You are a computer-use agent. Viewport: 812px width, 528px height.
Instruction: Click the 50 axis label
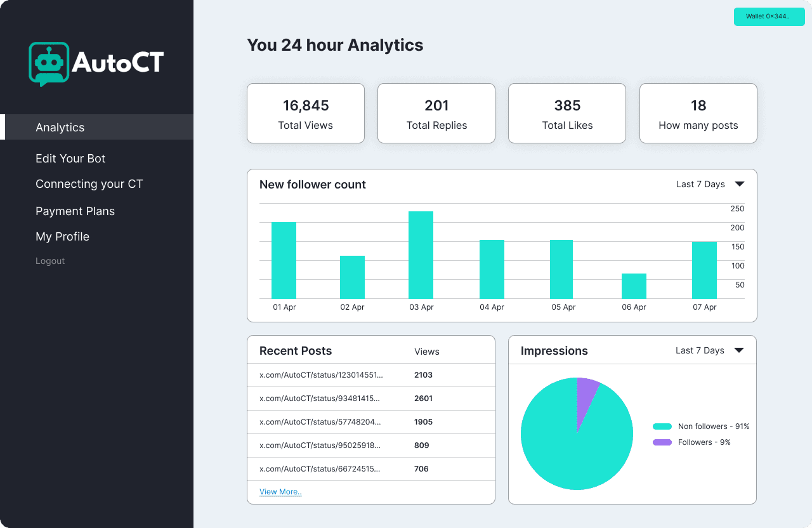click(740, 285)
